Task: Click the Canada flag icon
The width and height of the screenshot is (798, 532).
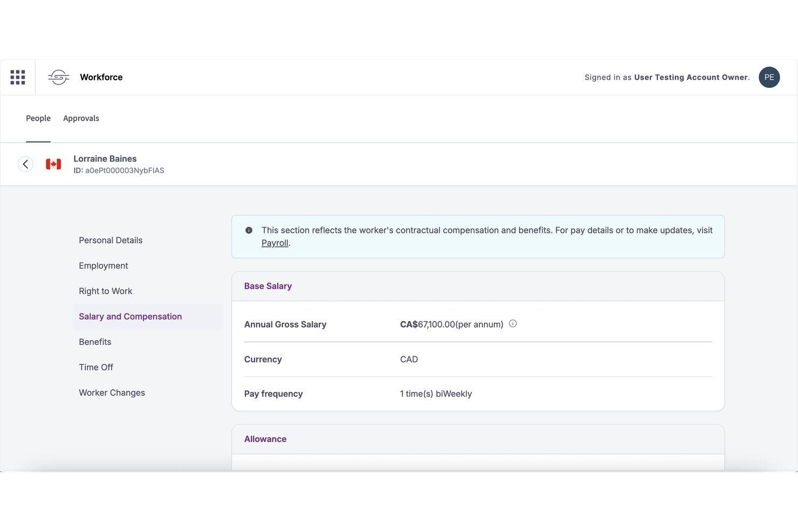Action: pyautogui.click(x=53, y=164)
